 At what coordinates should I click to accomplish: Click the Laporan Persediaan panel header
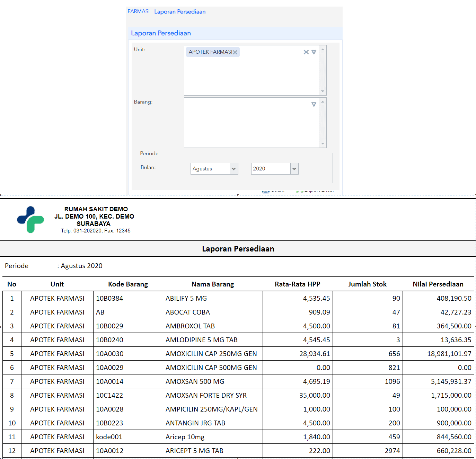click(x=235, y=33)
